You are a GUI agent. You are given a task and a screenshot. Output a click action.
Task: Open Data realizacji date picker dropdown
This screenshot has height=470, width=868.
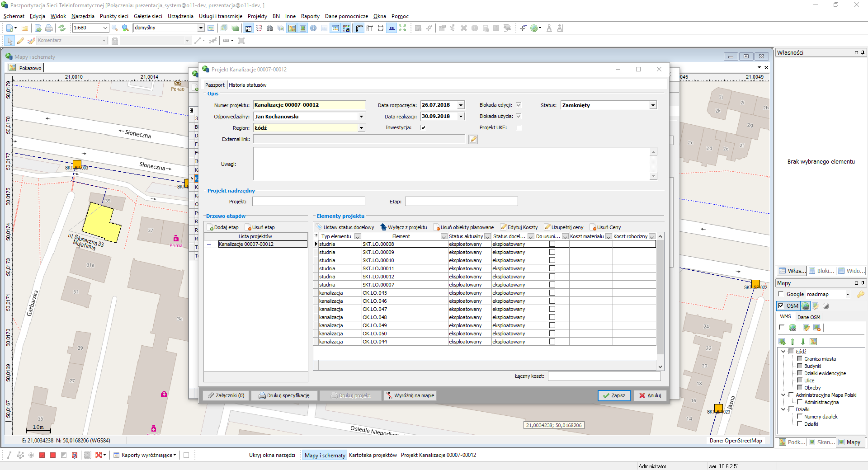(461, 117)
